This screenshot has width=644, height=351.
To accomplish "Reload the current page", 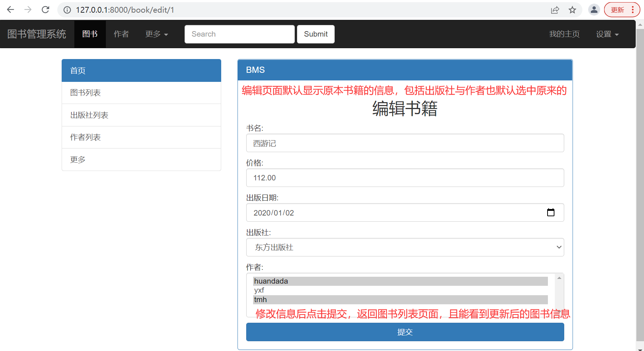I will point(45,10).
